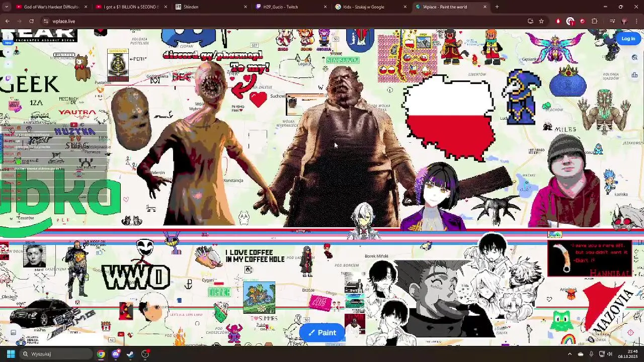This screenshot has width=644, height=362.
Task: Click the install app icon in the address bar
Action: pyautogui.click(x=530, y=21)
